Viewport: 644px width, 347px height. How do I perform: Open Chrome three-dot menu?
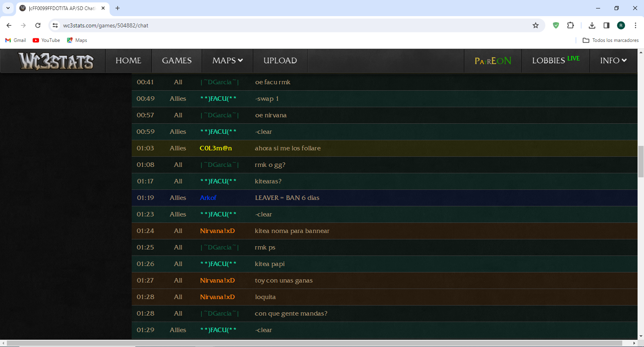click(636, 25)
